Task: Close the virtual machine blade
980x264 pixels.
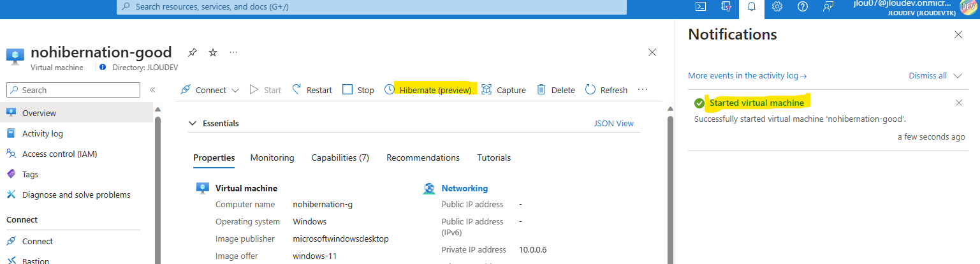Action: point(652,52)
